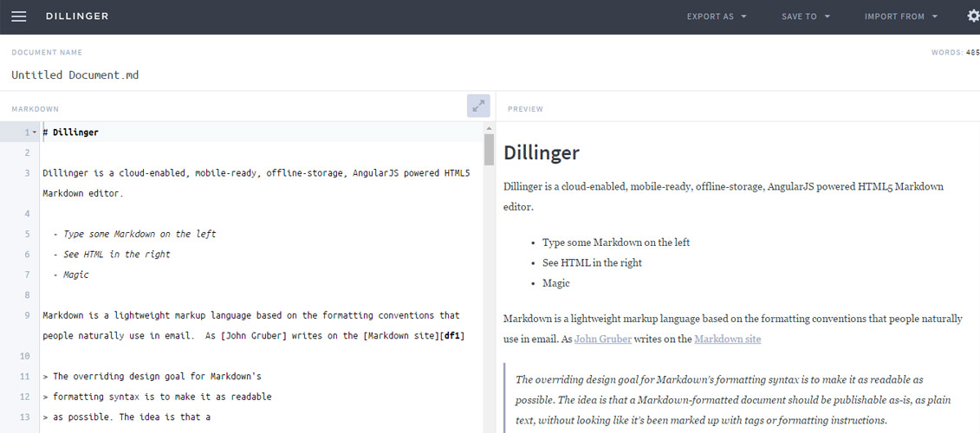The image size is (980, 433).
Task: Click line number 5 in the gutter
Action: pyautogui.click(x=28, y=235)
